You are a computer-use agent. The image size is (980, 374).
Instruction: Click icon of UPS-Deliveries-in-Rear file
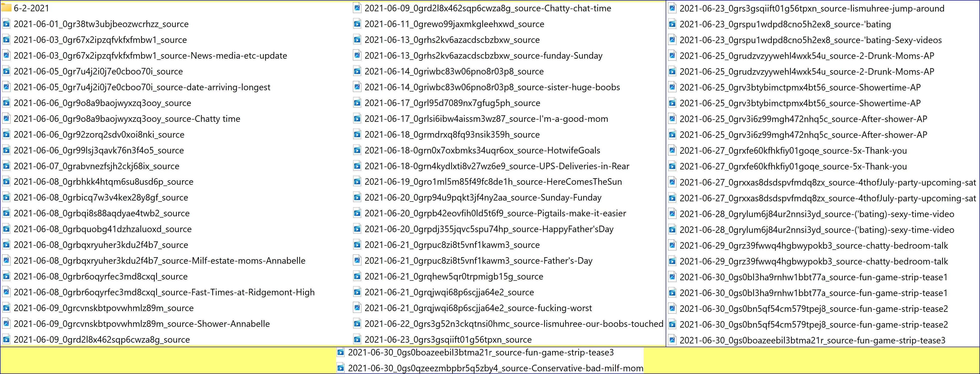[357, 166]
